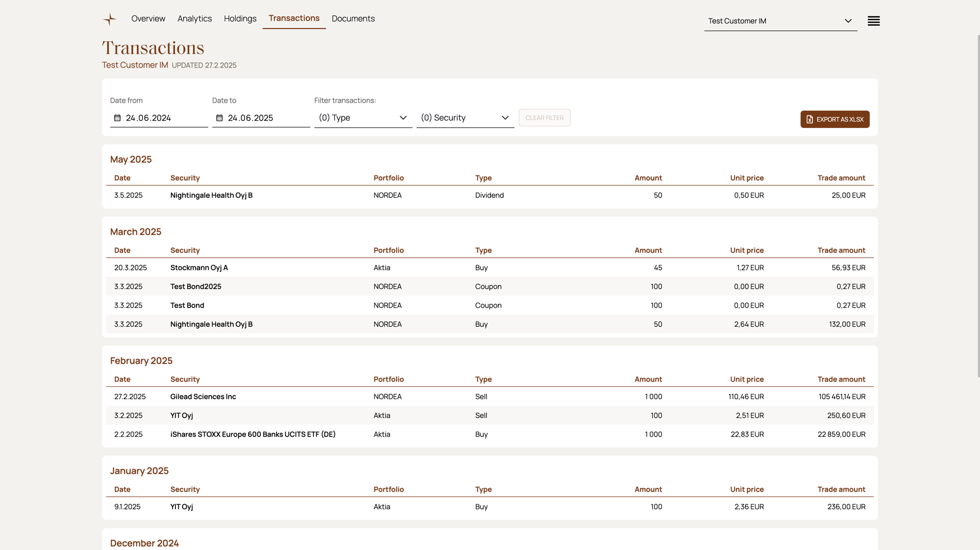980x550 pixels.
Task: Switch to the Overview tab
Action: pos(148,18)
